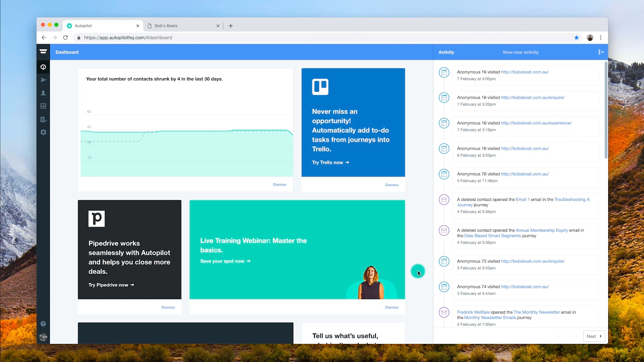Open The Monthly Newsletter email link
Viewport: 644px width, 362px height.
click(x=537, y=312)
